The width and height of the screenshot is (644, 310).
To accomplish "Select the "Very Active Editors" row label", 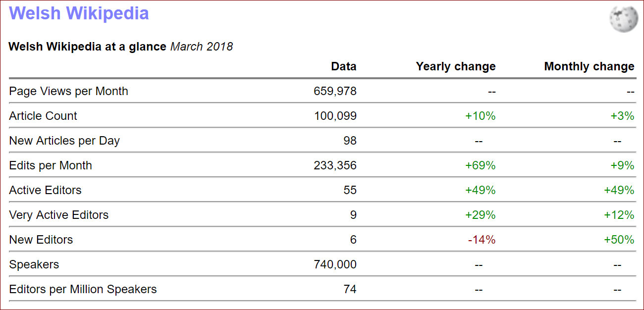I will (x=59, y=215).
